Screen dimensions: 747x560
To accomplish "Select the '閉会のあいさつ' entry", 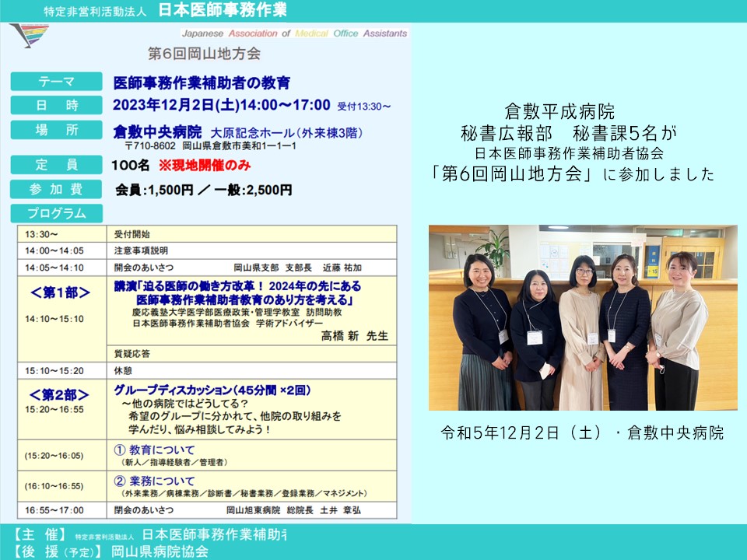I will coord(144,510).
